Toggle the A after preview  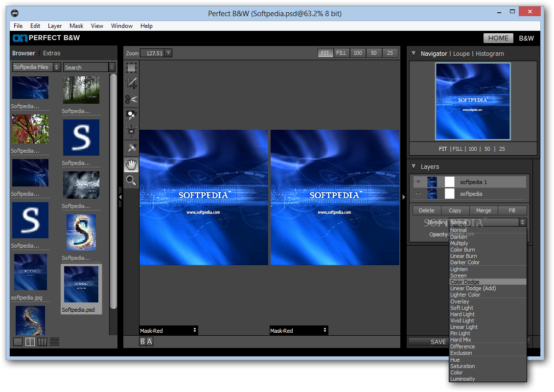(149, 342)
